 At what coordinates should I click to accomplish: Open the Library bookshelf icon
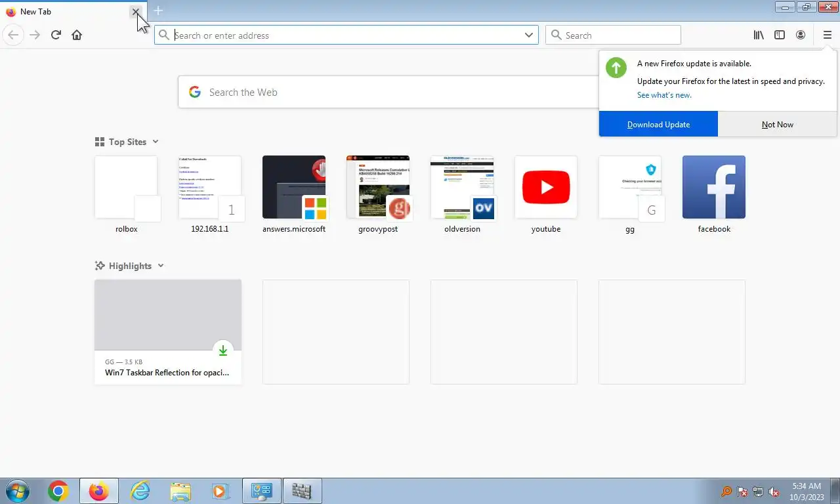click(x=759, y=35)
